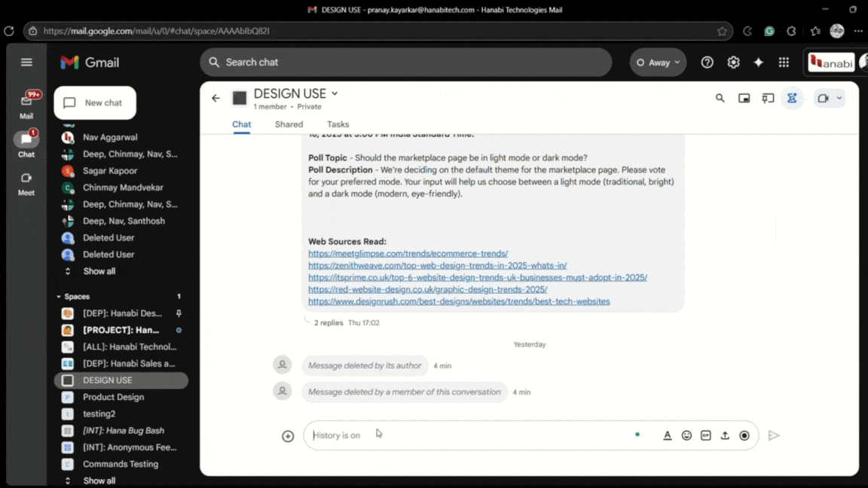Image resolution: width=868 pixels, height=488 pixels.
Task: Click inside the message input field
Action: point(452,435)
